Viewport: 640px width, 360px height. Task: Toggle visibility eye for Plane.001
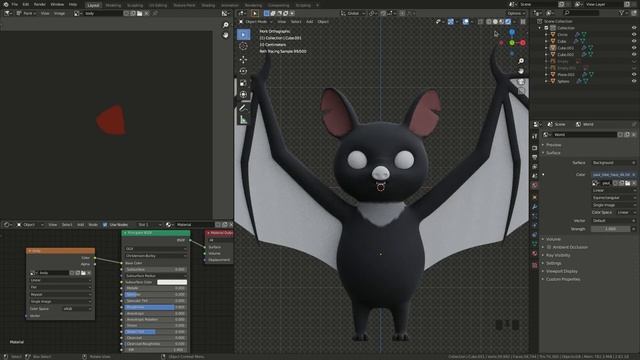(634, 74)
